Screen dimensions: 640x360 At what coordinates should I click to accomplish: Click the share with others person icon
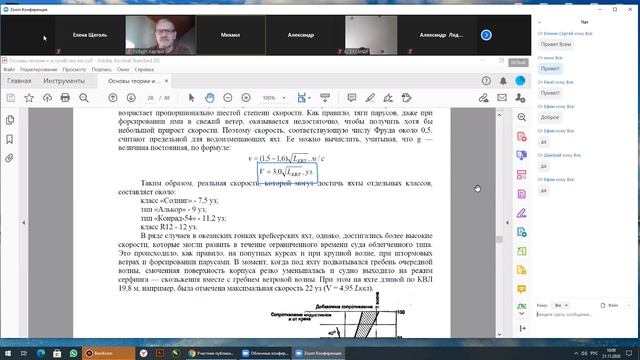click(520, 98)
